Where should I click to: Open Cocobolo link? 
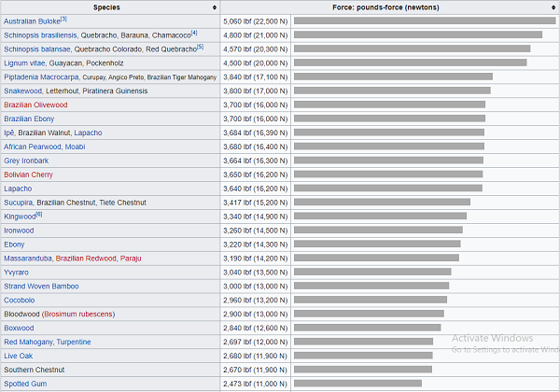20,301
